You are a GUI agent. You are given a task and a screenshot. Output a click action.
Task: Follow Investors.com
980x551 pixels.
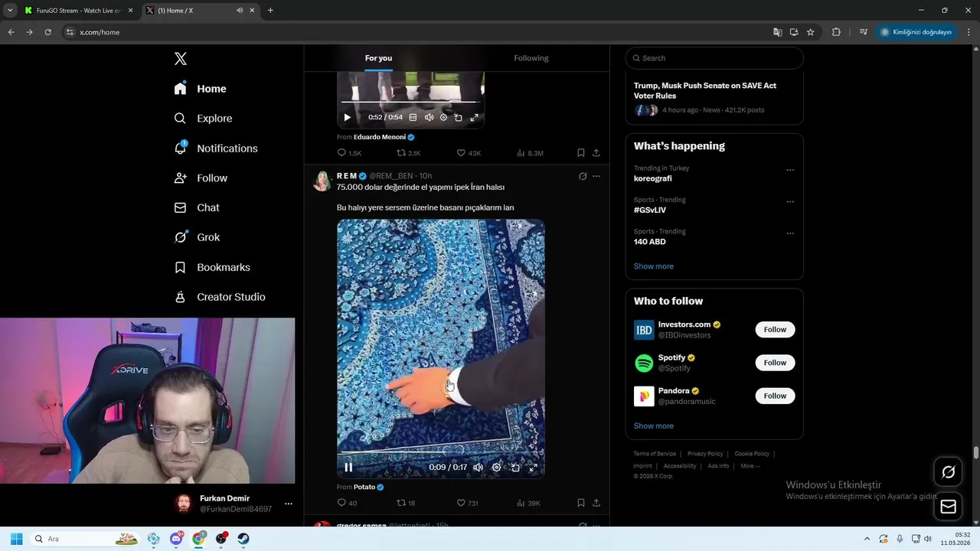click(x=775, y=330)
